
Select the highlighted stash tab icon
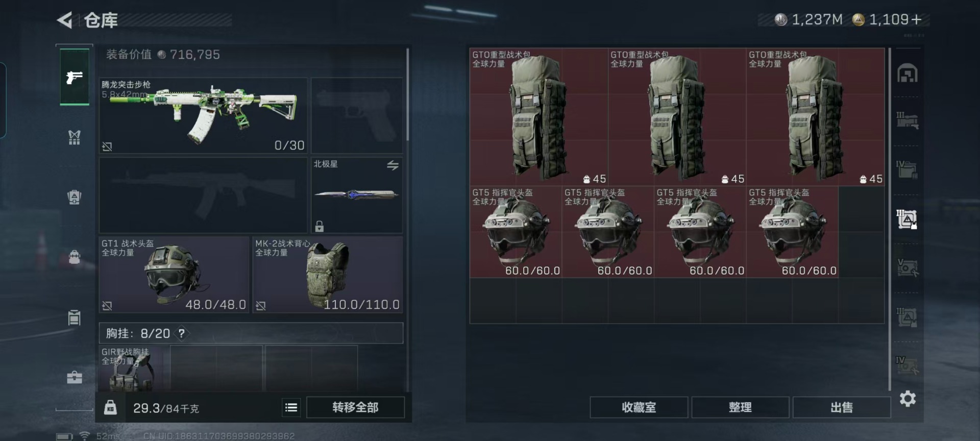click(908, 219)
